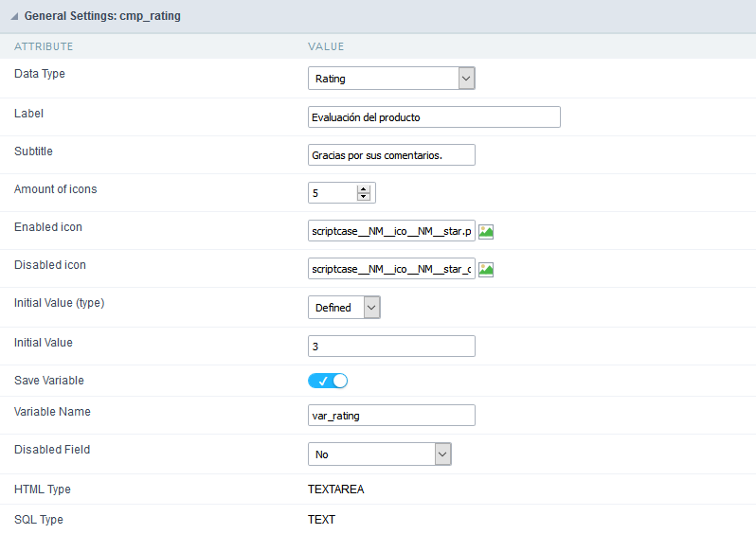Toggle the Save Variable switch

click(328, 381)
